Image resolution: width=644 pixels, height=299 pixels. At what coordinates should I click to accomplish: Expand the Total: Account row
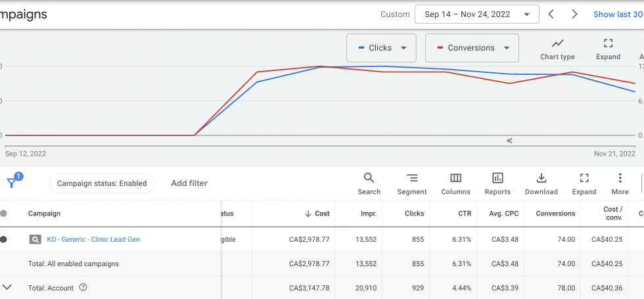pyautogui.click(x=7, y=287)
